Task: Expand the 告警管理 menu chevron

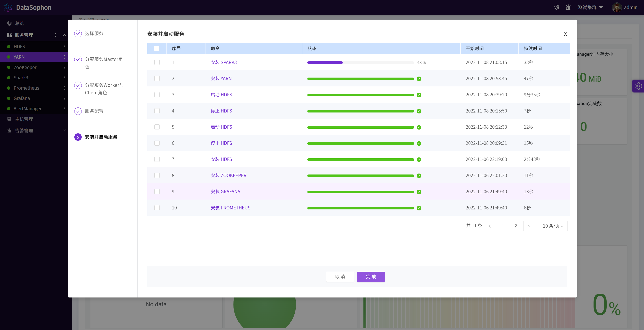Action: pos(65,131)
